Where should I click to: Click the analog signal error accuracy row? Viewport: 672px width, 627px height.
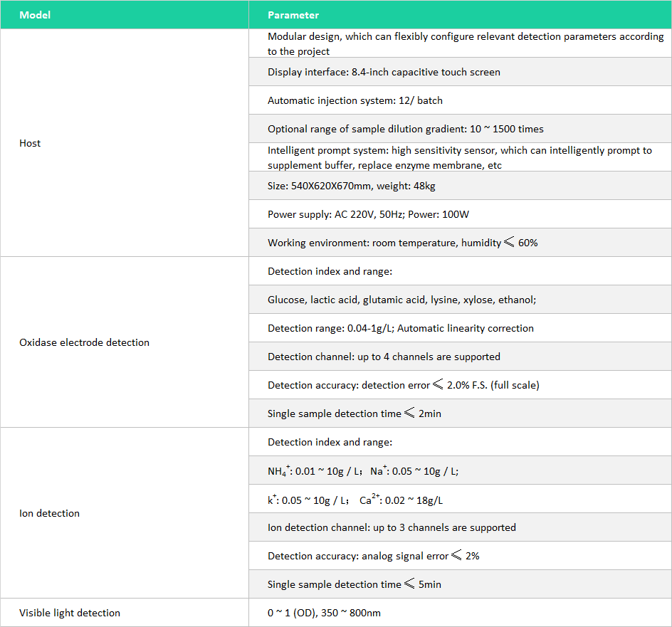pyautogui.click(x=373, y=556)
